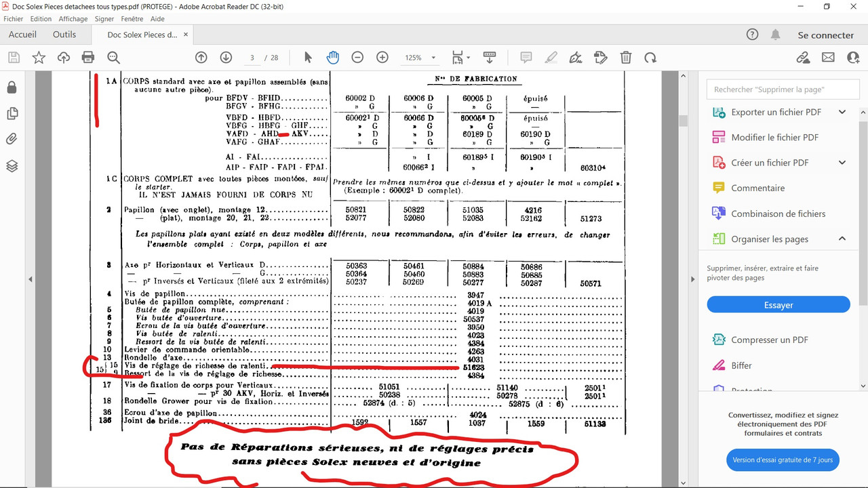The width and height of the screenshot is (868, 488).
Task: Collapse the right tools pane arrow
Action: pos(692,279)
